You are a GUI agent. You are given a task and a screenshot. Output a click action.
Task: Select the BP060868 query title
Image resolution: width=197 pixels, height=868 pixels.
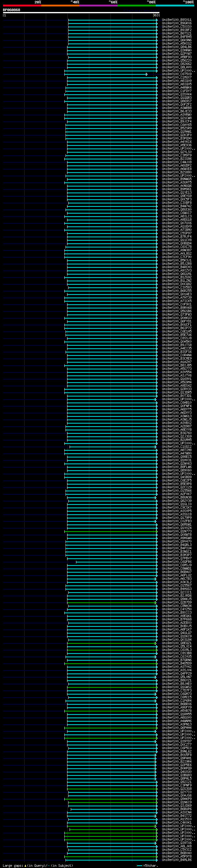(x=11, y=10)
